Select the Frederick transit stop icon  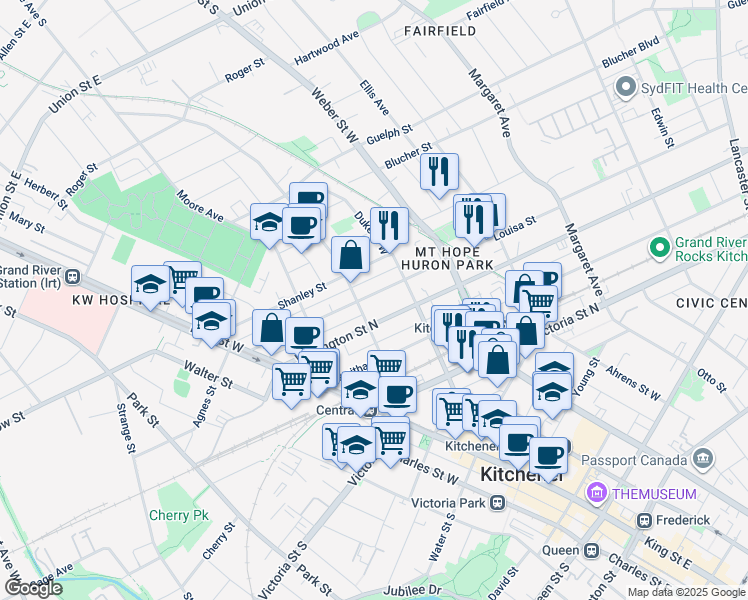pyautogui.click(x=645, y=520)
